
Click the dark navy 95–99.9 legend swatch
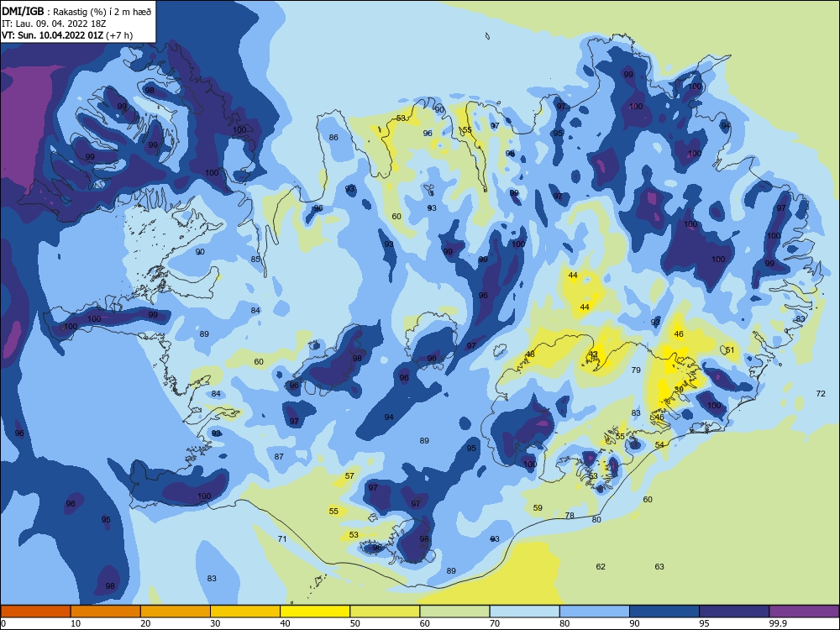pyautogui.click(x=734, y=612)
